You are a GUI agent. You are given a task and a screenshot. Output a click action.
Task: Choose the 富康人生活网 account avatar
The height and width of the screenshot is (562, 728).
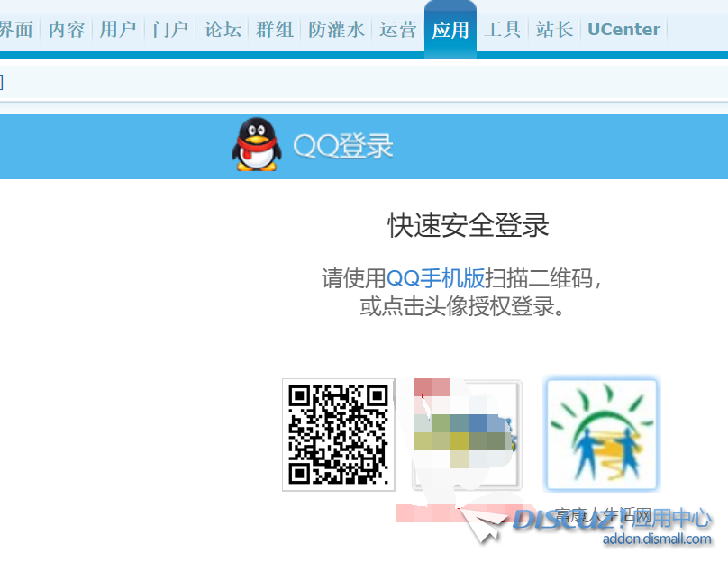(x=602, y=433)
